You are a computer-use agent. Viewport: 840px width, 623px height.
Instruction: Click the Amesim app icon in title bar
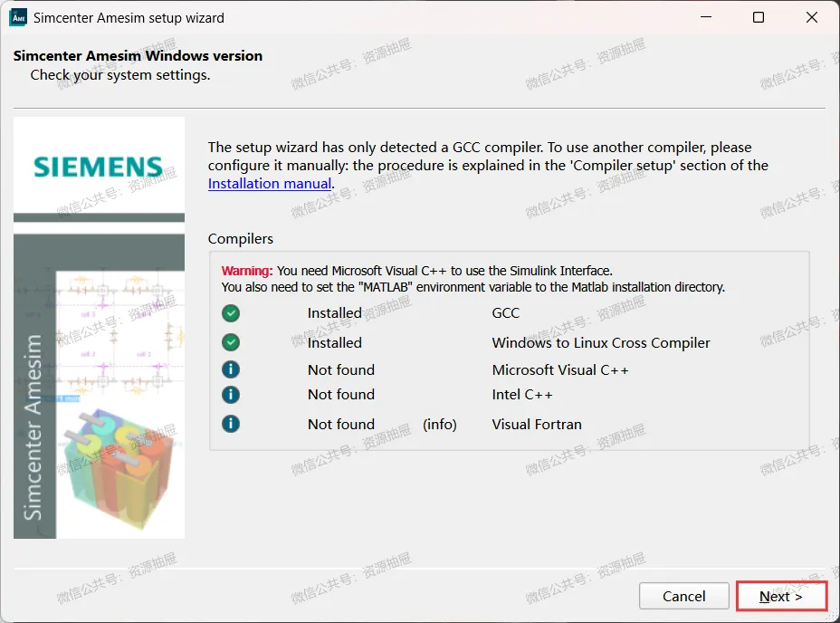tap(18, 17)
